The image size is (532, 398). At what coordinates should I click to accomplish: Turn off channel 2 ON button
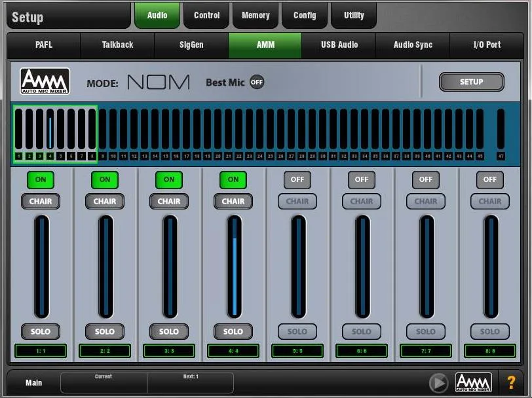click(x=105, y=179)
